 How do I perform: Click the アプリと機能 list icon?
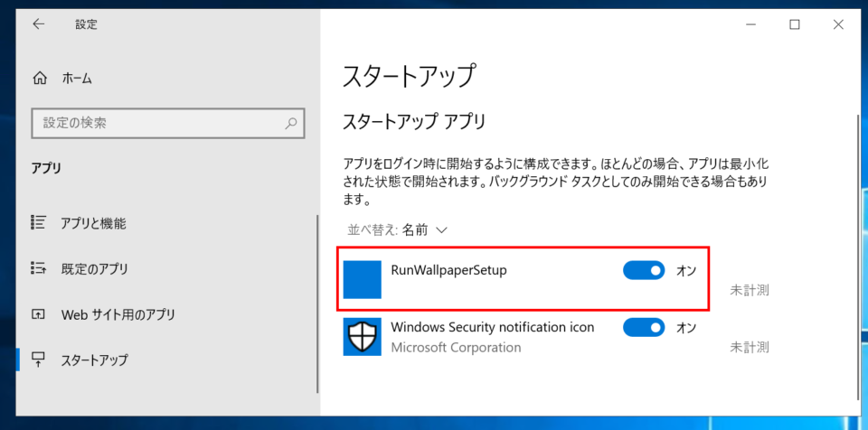[38, 222]
